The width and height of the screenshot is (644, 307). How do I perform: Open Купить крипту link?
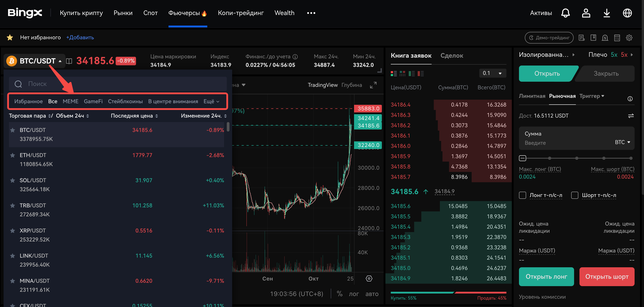coord(81,13)
